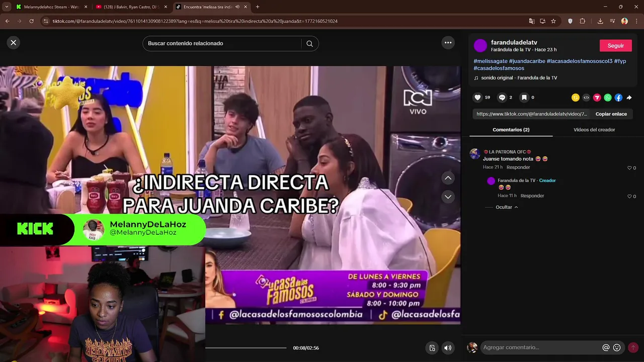Open the emoji picker in the comment box

pyautogui.click(x=617, y=347)
